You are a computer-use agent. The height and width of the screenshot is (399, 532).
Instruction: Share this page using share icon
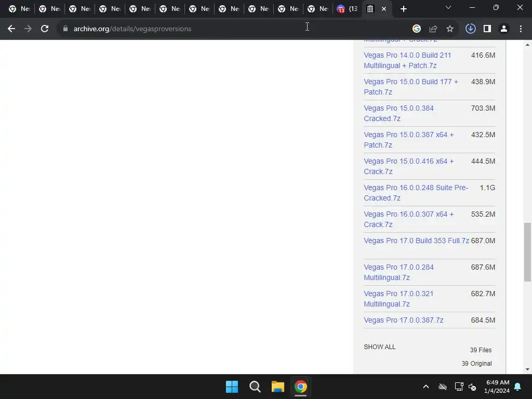pyautogui.click(x=433, y=29)
